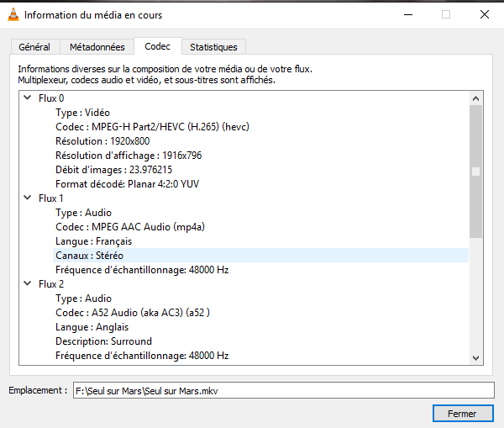Collapse the Flux 1 tree node
This screenshot has height=428, width=504.
28,198
